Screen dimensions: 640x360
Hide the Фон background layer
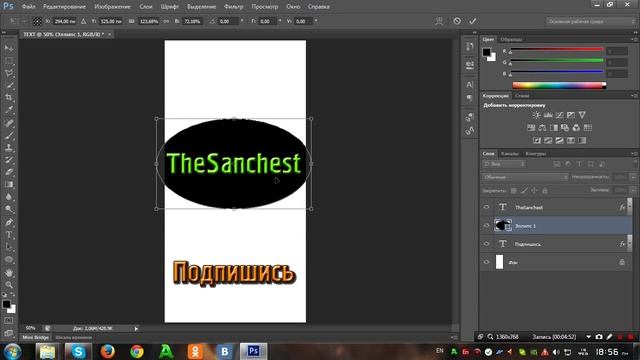pos(486,262)
